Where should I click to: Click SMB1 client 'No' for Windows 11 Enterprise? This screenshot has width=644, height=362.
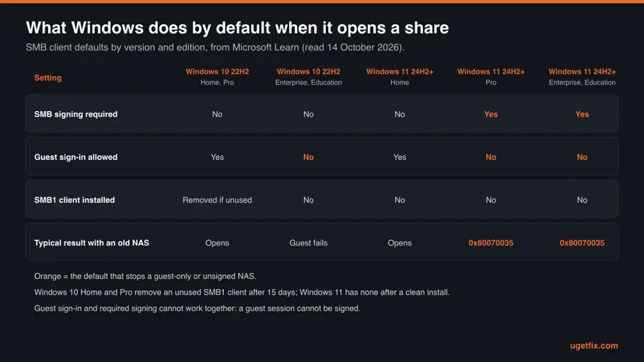coord(582,200)
